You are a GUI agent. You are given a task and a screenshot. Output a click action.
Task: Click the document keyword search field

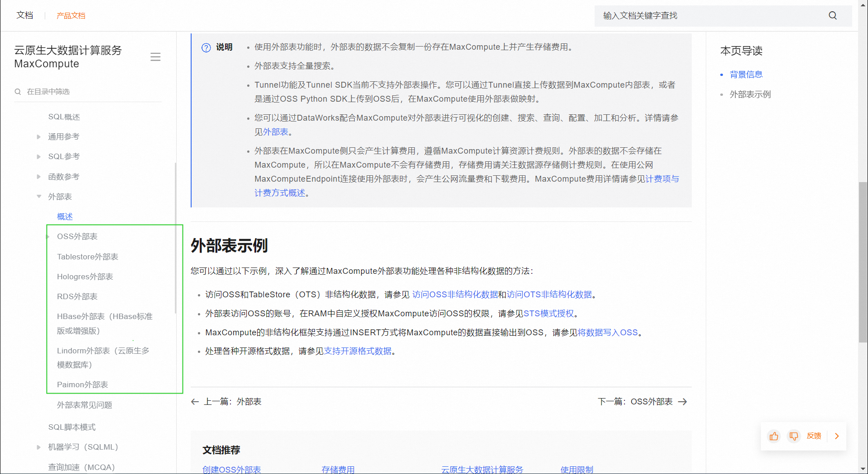click(x=723, y=16)
